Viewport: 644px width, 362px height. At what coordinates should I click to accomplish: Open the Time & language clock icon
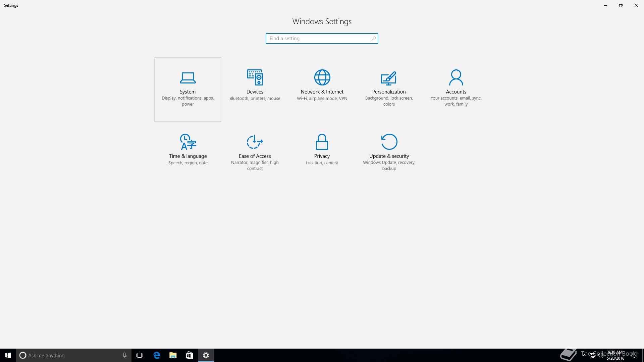coord(188,142)
